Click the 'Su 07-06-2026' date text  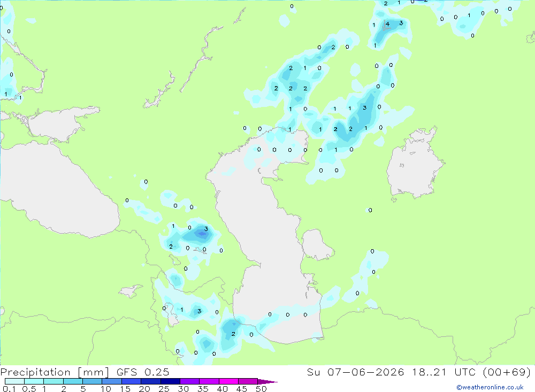coord(356,372)
